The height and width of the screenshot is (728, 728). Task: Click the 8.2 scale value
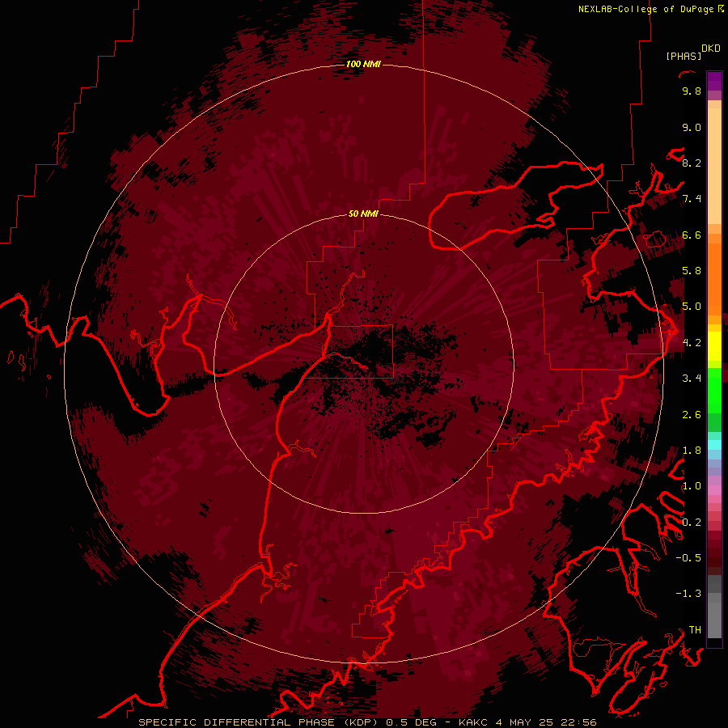[x=692, y=163]
